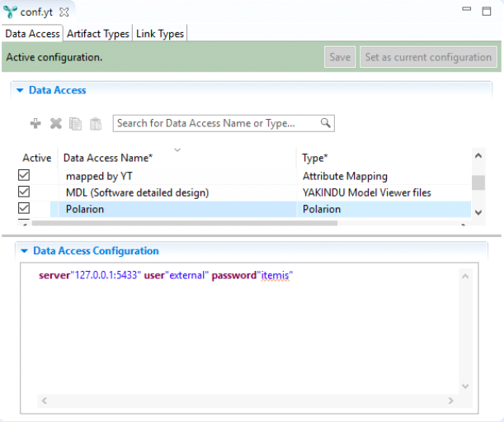The width and height of the screenshot is (504, 422).
Task: Collapse the Data Access Configuration section
Action: pyautogui.click(x=24, y=251)
